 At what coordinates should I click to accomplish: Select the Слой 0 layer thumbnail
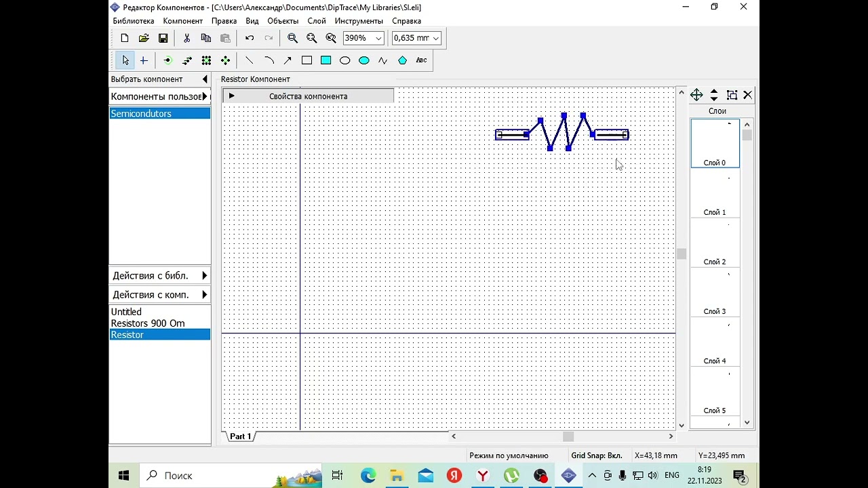715,143
